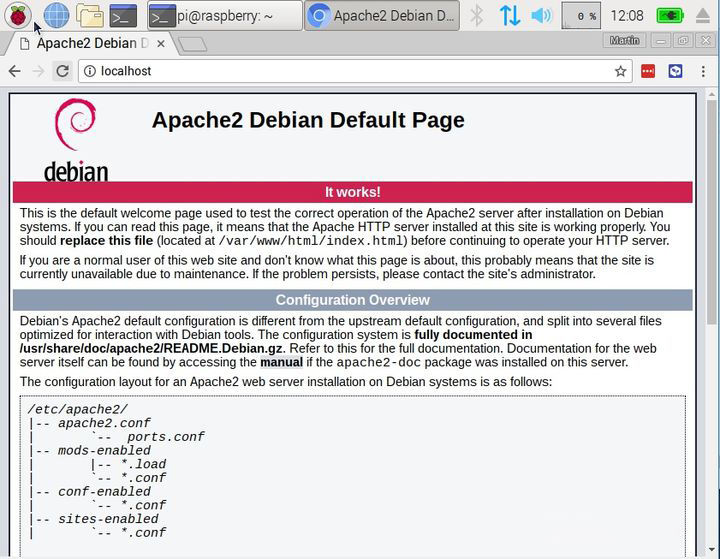This screenshot has width=720, height=559.
Task: Click the /etc/apache2/ line
Action: 78,409
